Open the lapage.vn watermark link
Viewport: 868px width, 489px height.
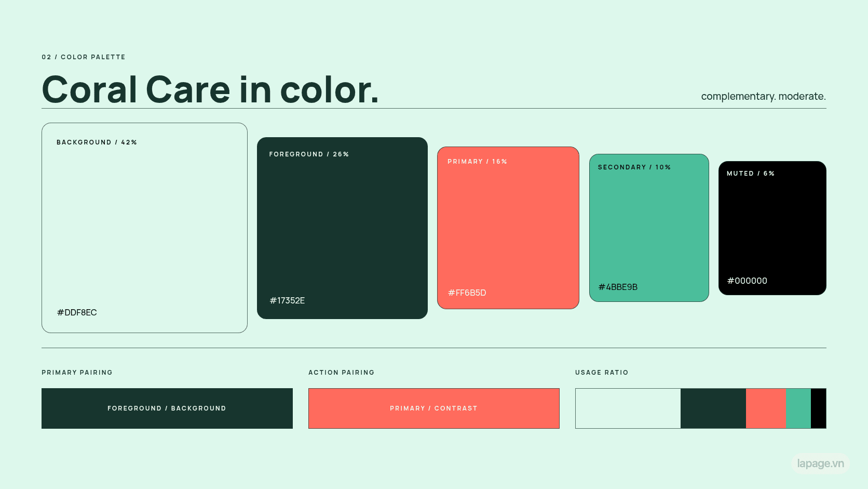[820, 464]
